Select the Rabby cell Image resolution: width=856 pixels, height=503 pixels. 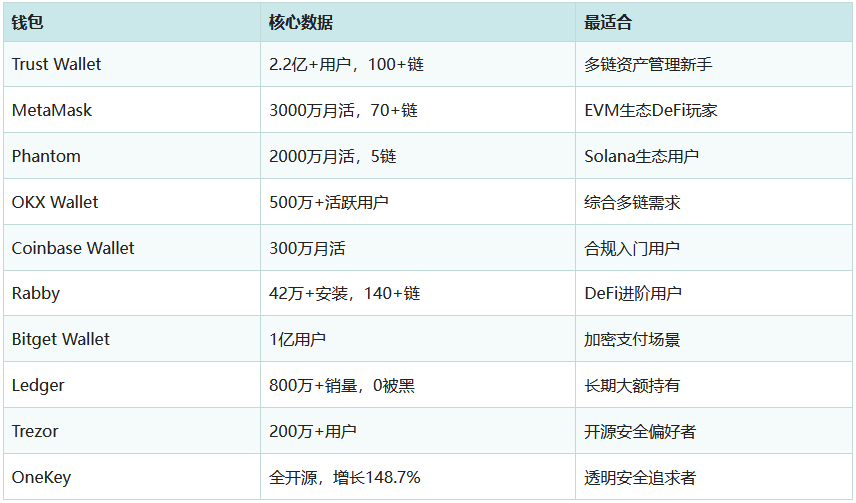click(x=132, y=293)
